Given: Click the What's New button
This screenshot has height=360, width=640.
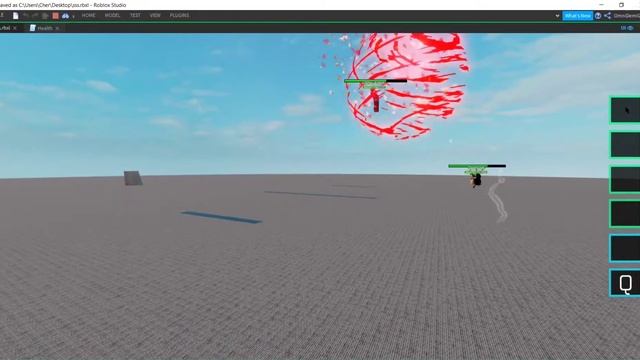Looking at the screenshot, I should (x=578, y=16).
